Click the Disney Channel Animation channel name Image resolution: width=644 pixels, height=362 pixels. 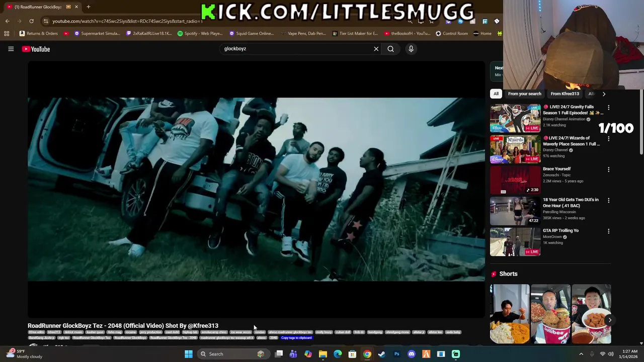tap(564, 119)
